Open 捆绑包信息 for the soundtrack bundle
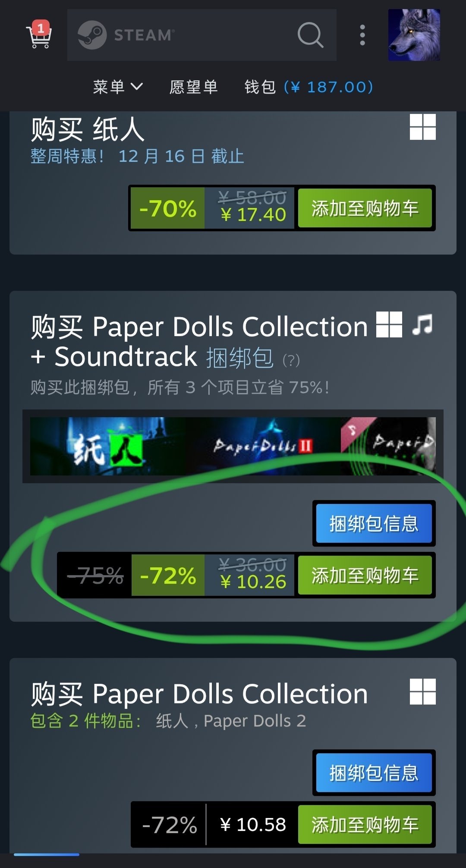This screenshot has width=466, height=868. (374, 523)
